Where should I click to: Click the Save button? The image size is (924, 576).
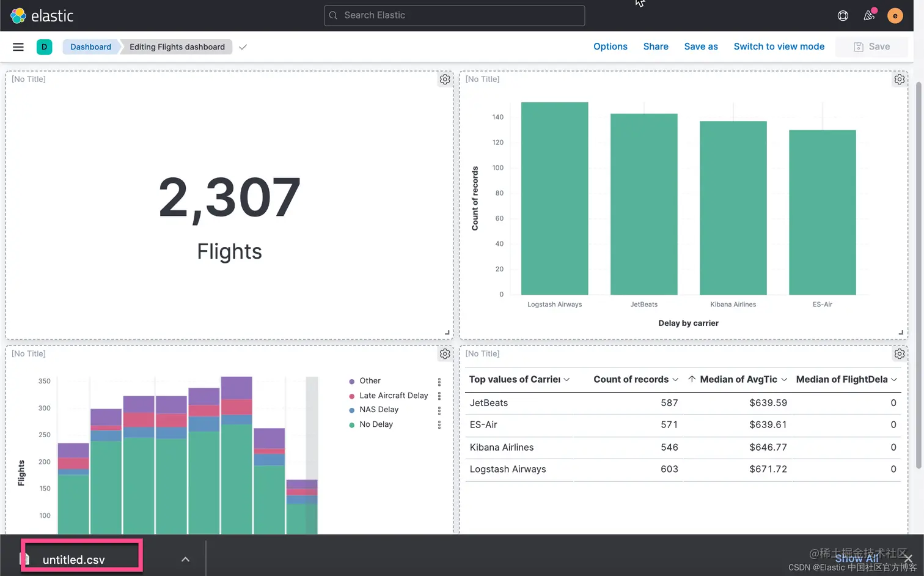pyautogui.click(x=871, y=47)
